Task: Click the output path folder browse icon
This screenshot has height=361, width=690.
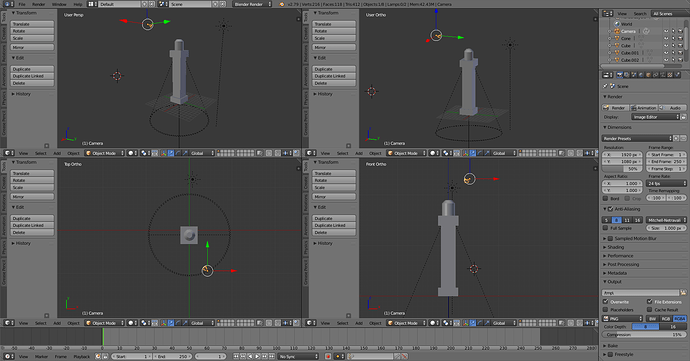Action: point(683,293)
